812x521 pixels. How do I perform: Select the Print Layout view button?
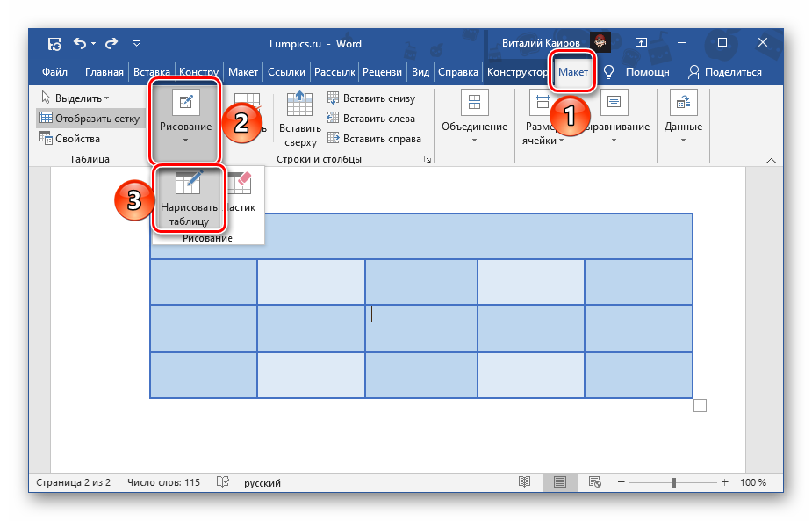(x=559, y=482)
